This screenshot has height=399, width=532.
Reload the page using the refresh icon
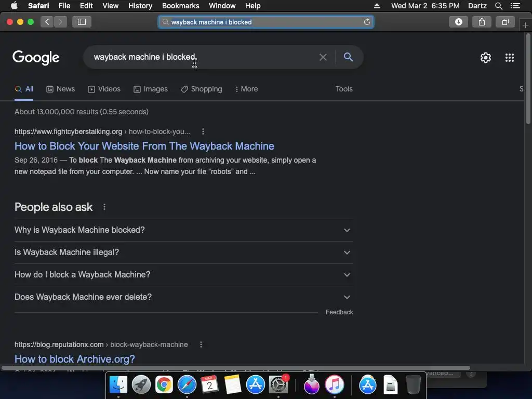pyautogui.click(x=367, y=22)
